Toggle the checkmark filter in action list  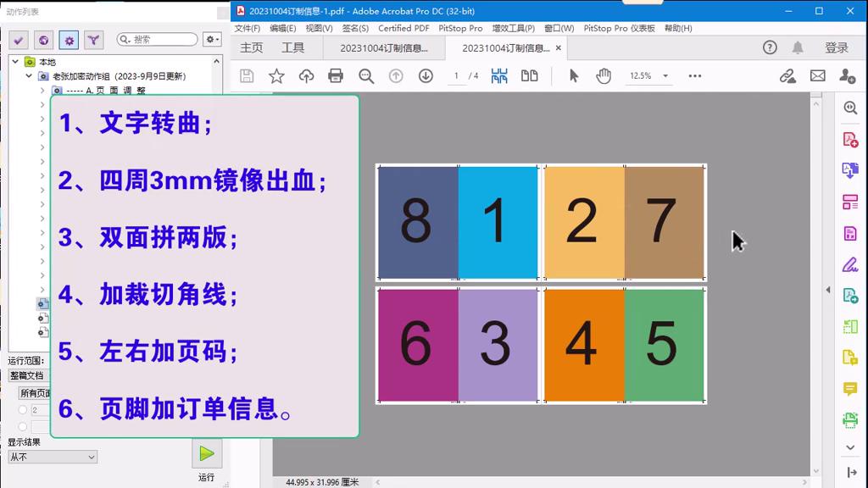coord(19,40)
